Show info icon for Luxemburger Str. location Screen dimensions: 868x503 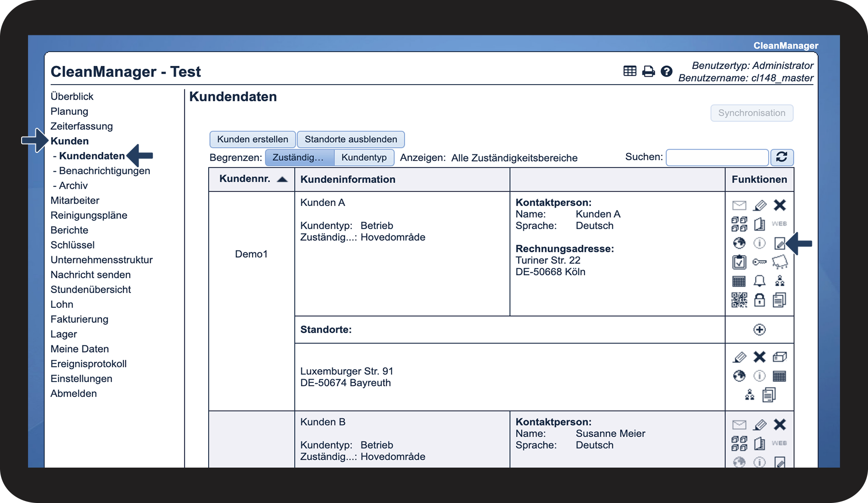pos(759,376)
